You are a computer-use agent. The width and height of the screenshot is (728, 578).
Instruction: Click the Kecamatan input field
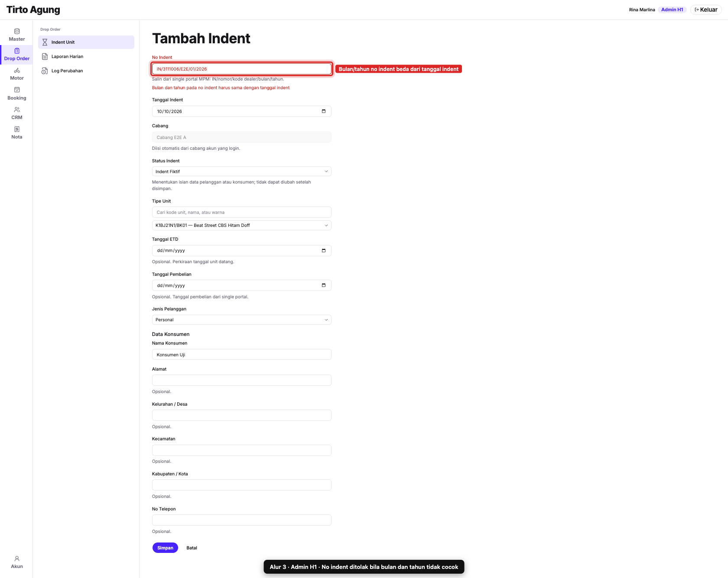(x=242, y=450)
